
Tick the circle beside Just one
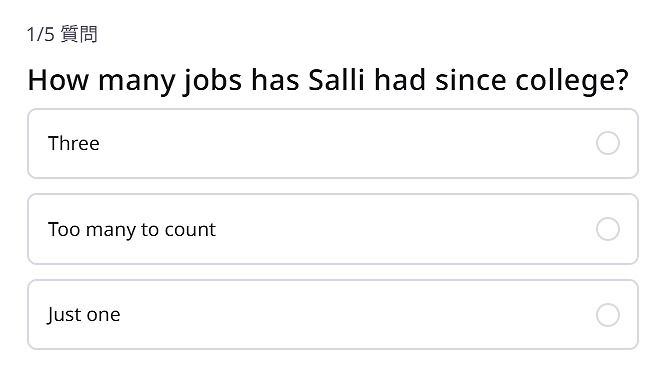[608, 314]
